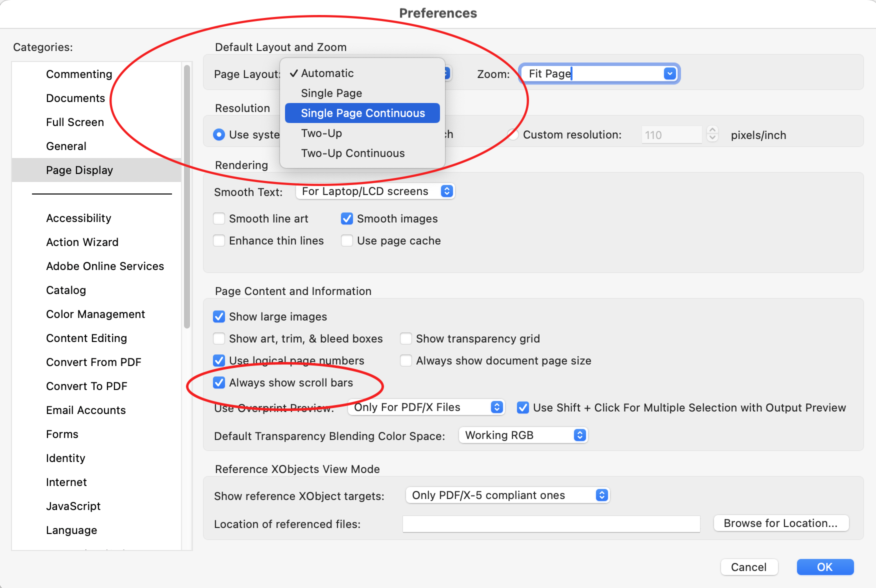This screenshot has width=876, height=588.
Task: Enable Smooth line art checkbox
Action: [x=219, y=218]
